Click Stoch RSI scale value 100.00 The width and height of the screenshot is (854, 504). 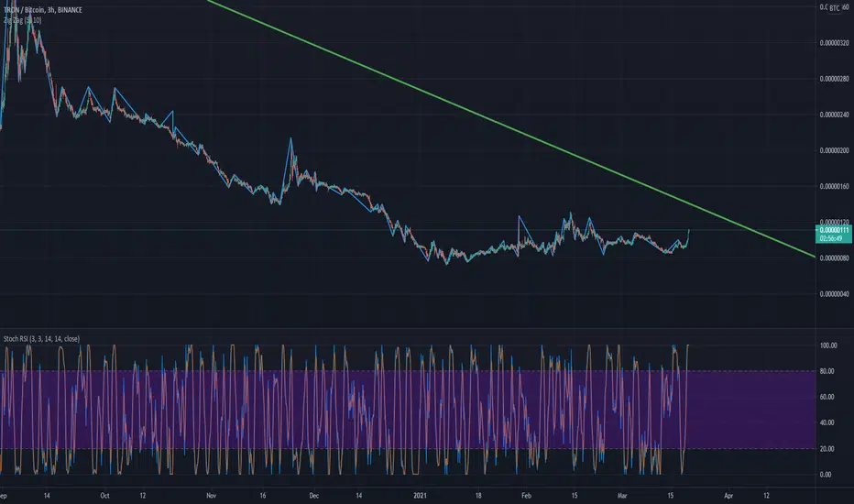click(x=828, y=345)
